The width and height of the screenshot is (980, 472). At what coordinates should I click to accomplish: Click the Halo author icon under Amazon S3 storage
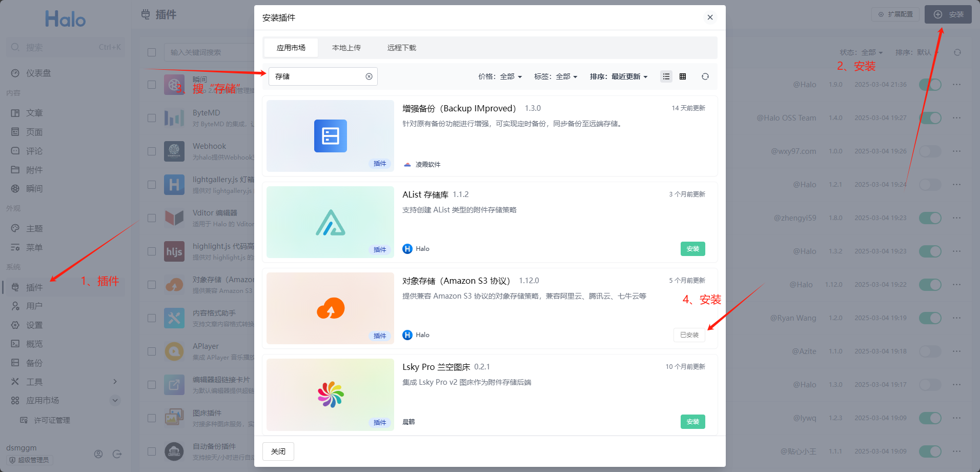click(x=407, y=335)
